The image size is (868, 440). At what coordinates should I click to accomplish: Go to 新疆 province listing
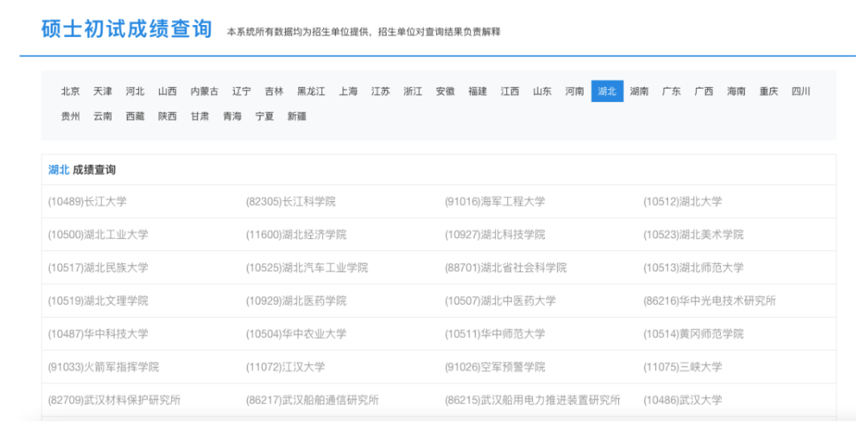(297, 117)
